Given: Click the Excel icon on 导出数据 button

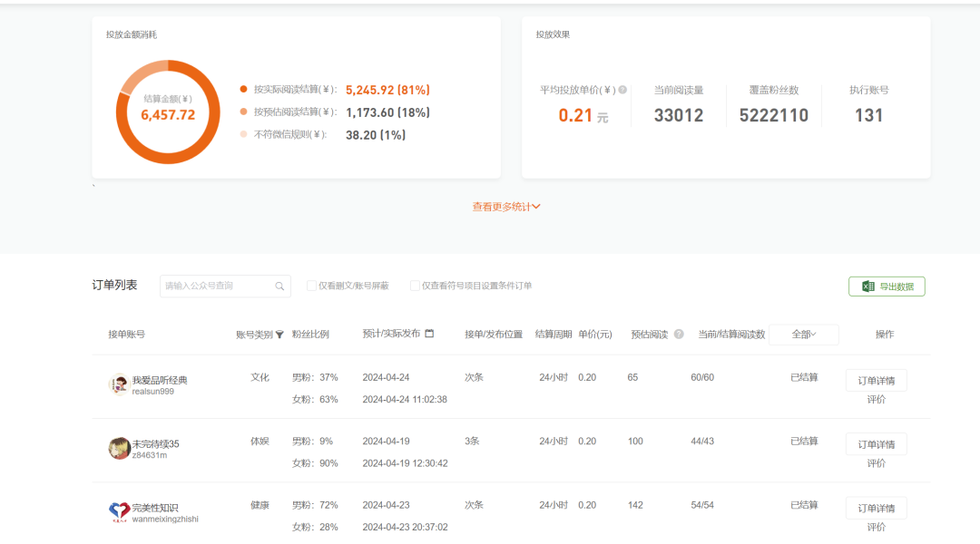Looking at the screenshot, I should [x=868, y=286].
